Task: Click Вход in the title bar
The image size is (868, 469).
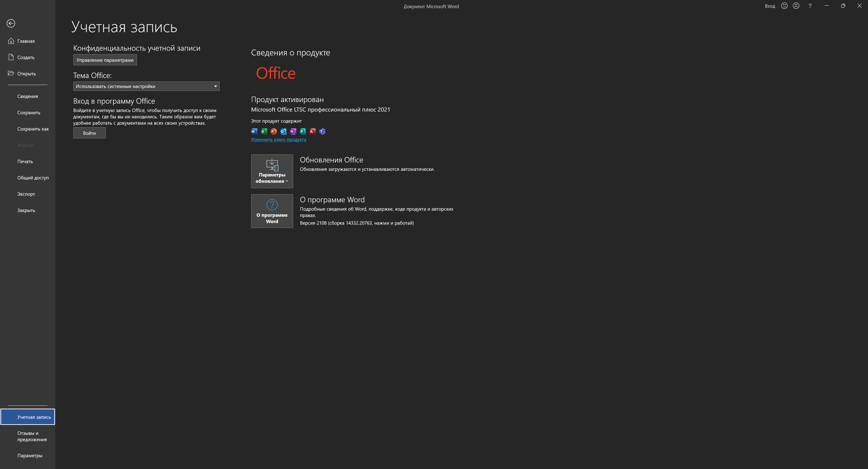Action: [770, 6]
